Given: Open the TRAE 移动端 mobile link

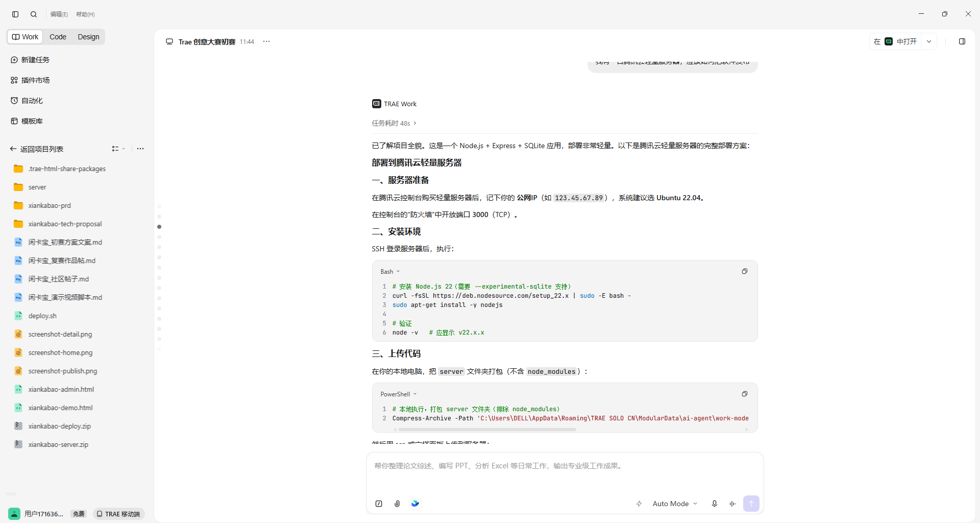Looking at the screenshot, I should pyautogui.click(x=118, y=514).
